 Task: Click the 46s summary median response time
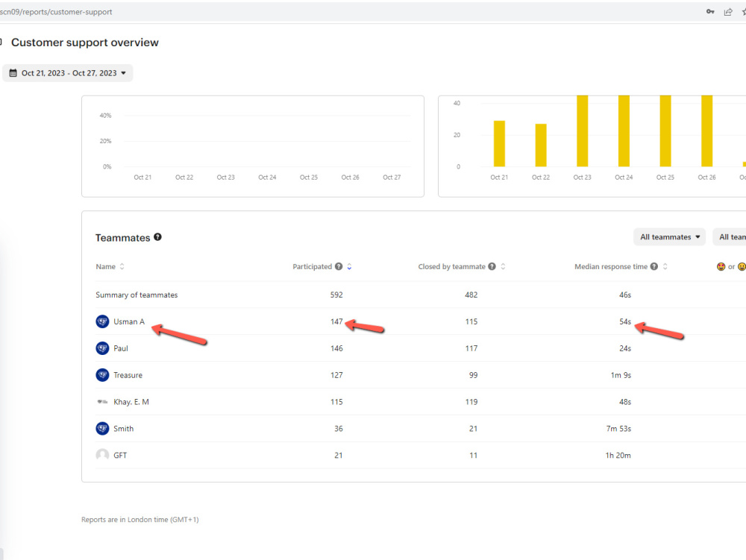click(625, 295)
